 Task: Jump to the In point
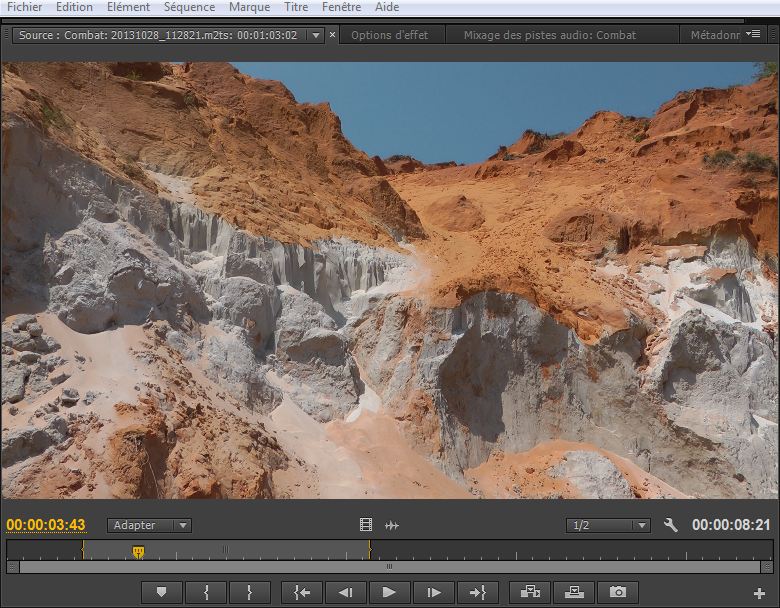pyautogui.click(x=302, y=592)
